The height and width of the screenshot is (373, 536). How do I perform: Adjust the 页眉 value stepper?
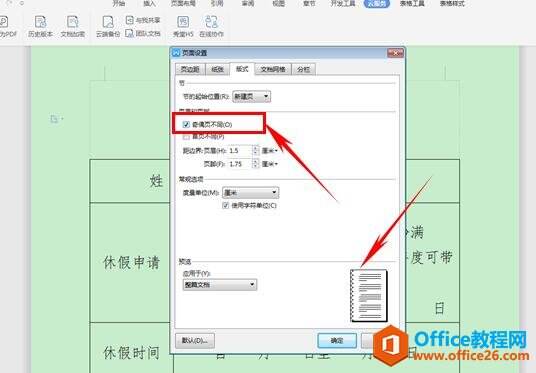pyautogui.click(x=256, y=150)
